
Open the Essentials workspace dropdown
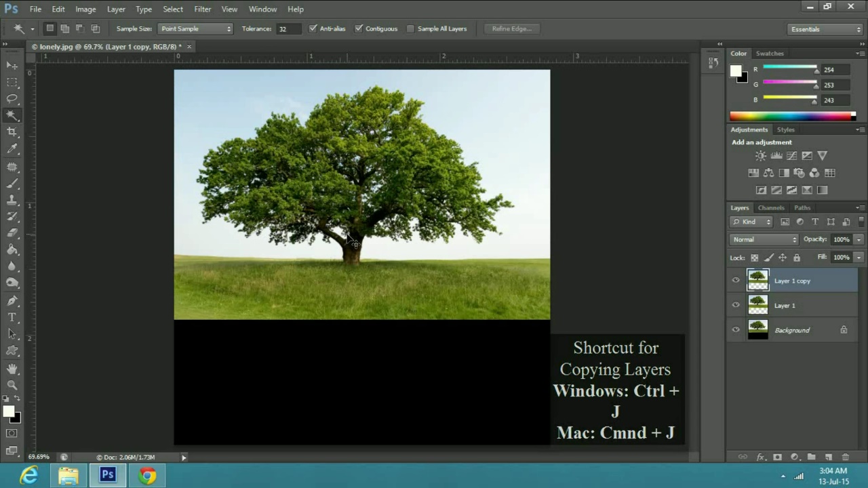pyautogui.click(x=825, y=29)
